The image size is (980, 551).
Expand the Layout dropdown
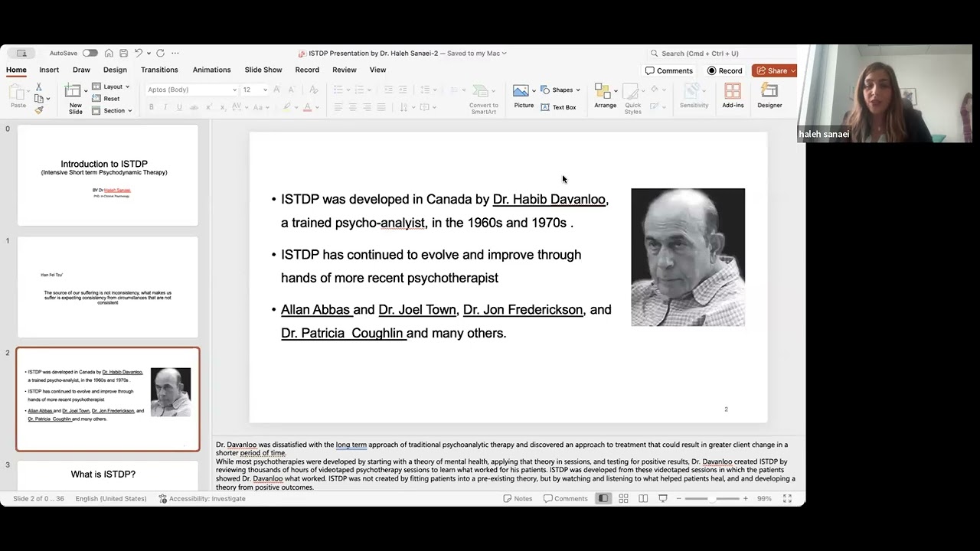(x=111, y=86)
